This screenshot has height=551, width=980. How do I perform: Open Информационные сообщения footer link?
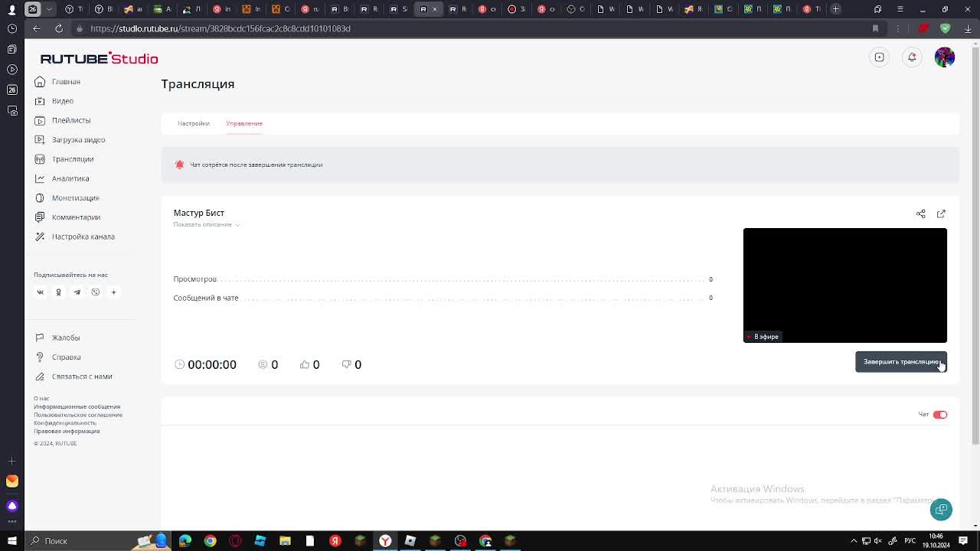[x=77, y=407]
